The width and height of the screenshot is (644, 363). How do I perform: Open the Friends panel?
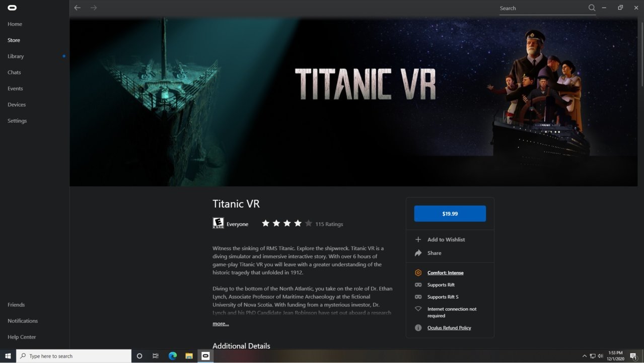(16, 305)
